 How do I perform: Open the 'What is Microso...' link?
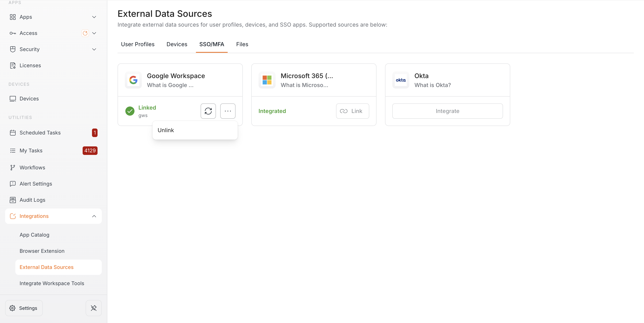point(305,85)
